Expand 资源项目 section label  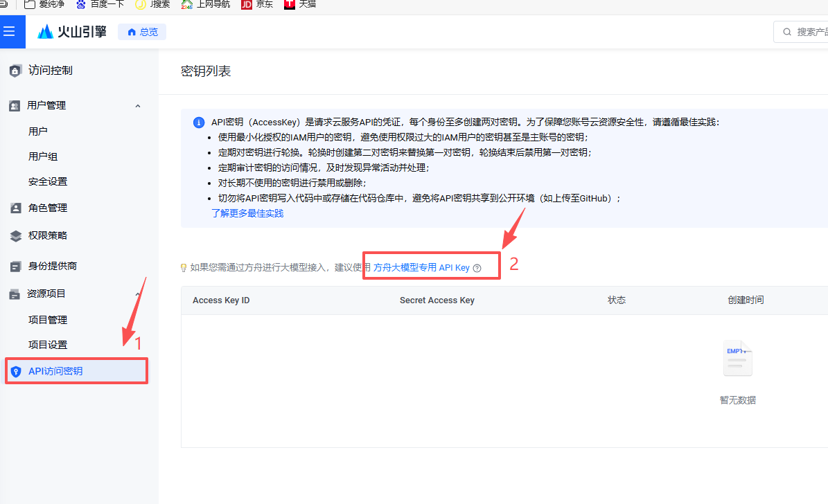pos(46,294)
